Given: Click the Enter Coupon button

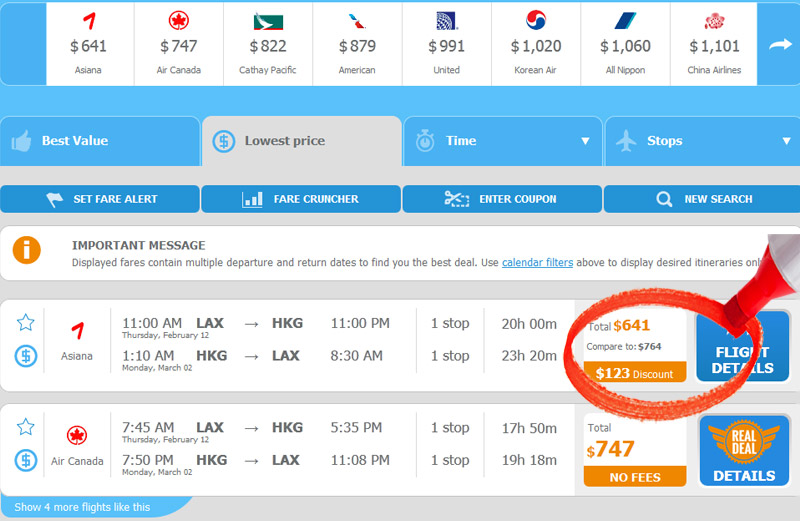Looking at the screenshot, I should 502,199.
